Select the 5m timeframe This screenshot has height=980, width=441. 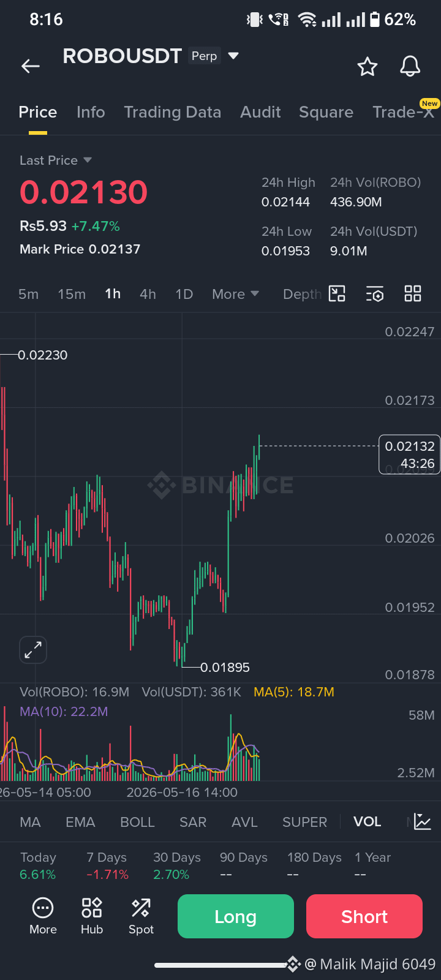[28, 294]
